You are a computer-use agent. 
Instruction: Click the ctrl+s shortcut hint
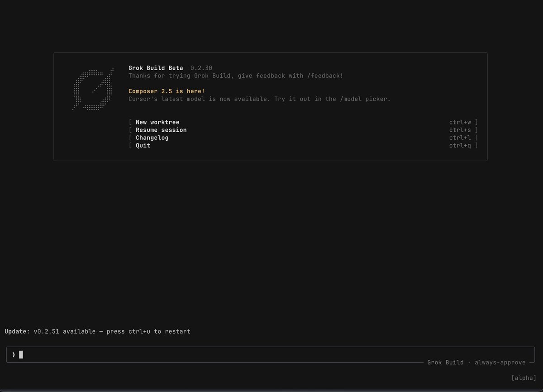pos(460,130)
